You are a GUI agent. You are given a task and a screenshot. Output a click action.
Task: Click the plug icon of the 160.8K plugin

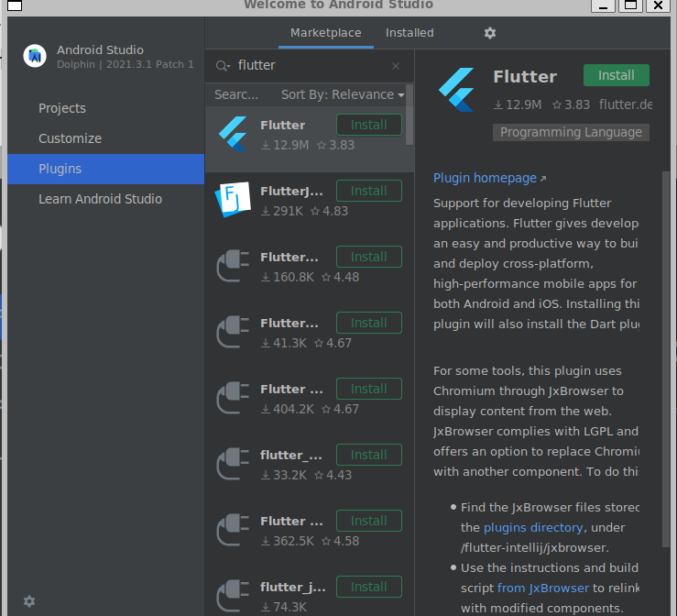(x=234, y=266)
